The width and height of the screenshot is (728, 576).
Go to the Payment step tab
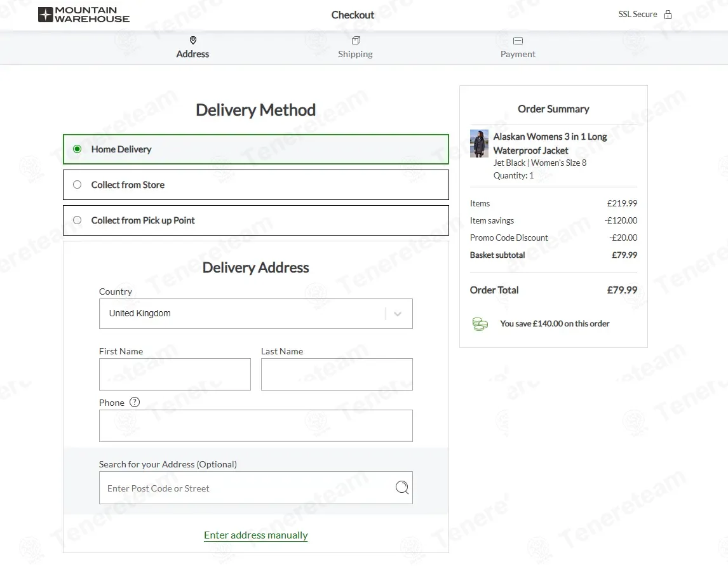pos(518,54)
